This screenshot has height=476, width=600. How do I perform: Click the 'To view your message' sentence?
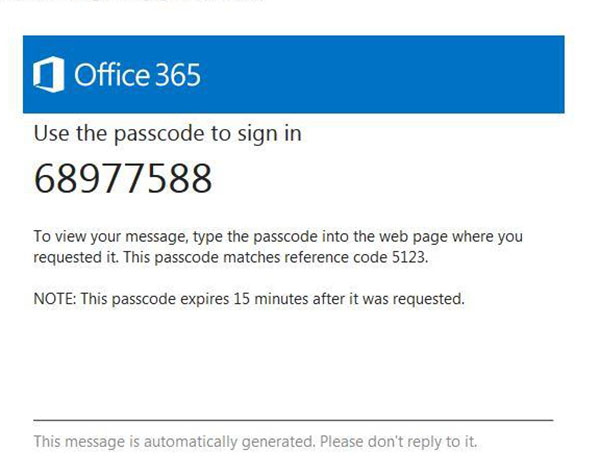[x=278, y=247]
